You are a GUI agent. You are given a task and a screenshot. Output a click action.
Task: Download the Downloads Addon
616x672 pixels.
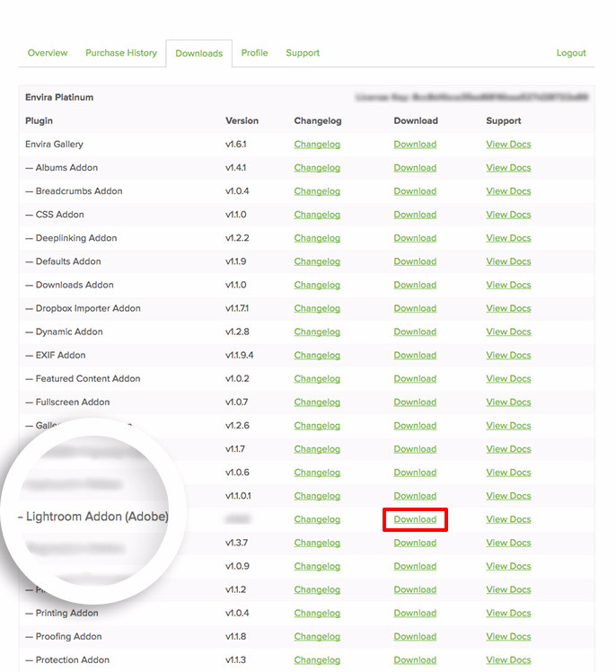coord(415,285)
